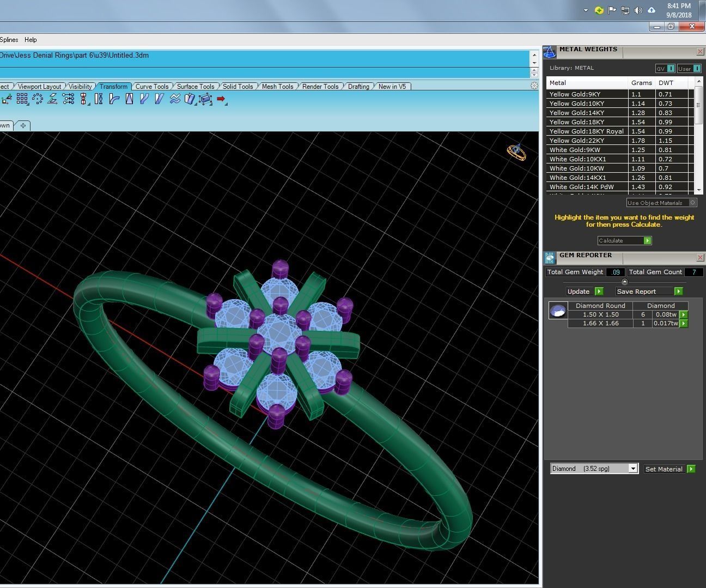Image resolution: width=706 pixels, height=588 pixels.
Task: Click the green arrow for 1.50 X 1.50 row
Action: [684, 314]
